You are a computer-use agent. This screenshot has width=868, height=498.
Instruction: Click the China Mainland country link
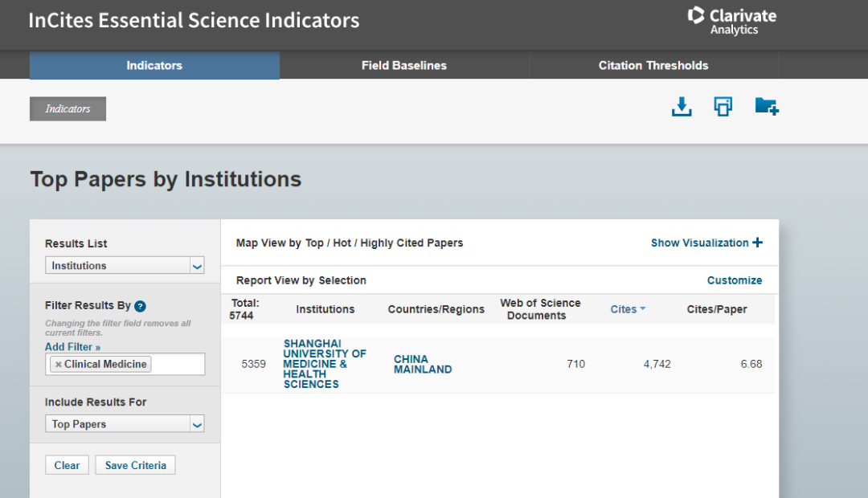[422, 364]
